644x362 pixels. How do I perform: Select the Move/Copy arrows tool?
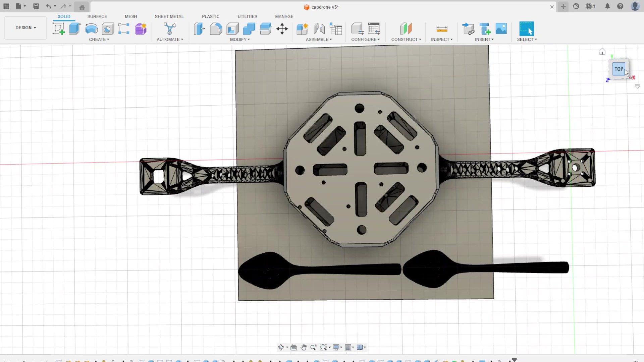coord(282,29)
